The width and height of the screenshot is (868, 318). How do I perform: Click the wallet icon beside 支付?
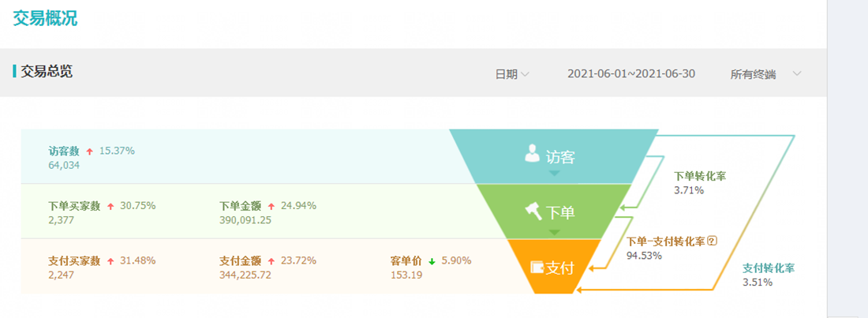point(537,267)
